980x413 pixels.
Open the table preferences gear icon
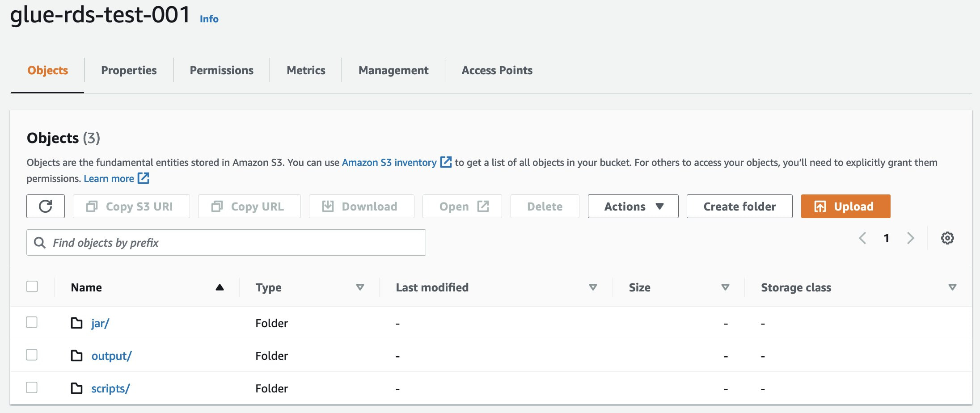tap(947, 238)
